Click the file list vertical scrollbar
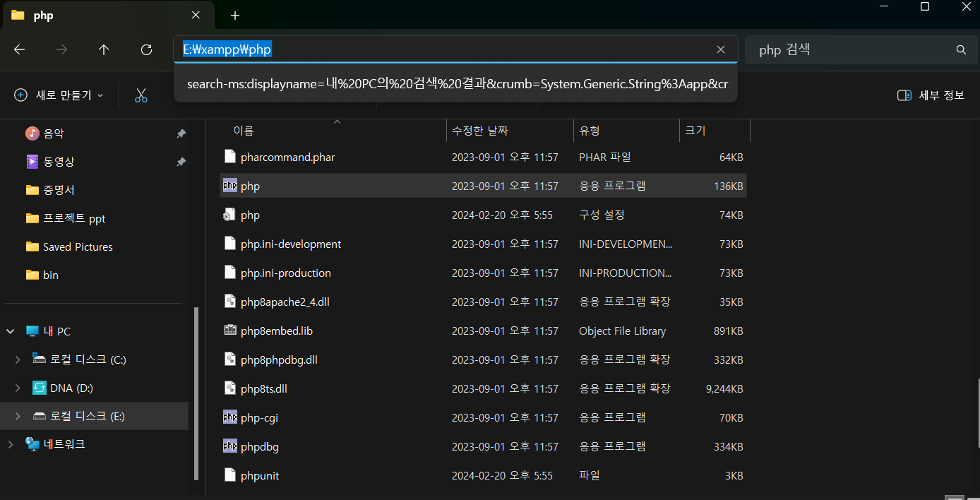Image resolution: width=980 pixels, height=500 pixels. pyautogui.click(x=977, y=413)
